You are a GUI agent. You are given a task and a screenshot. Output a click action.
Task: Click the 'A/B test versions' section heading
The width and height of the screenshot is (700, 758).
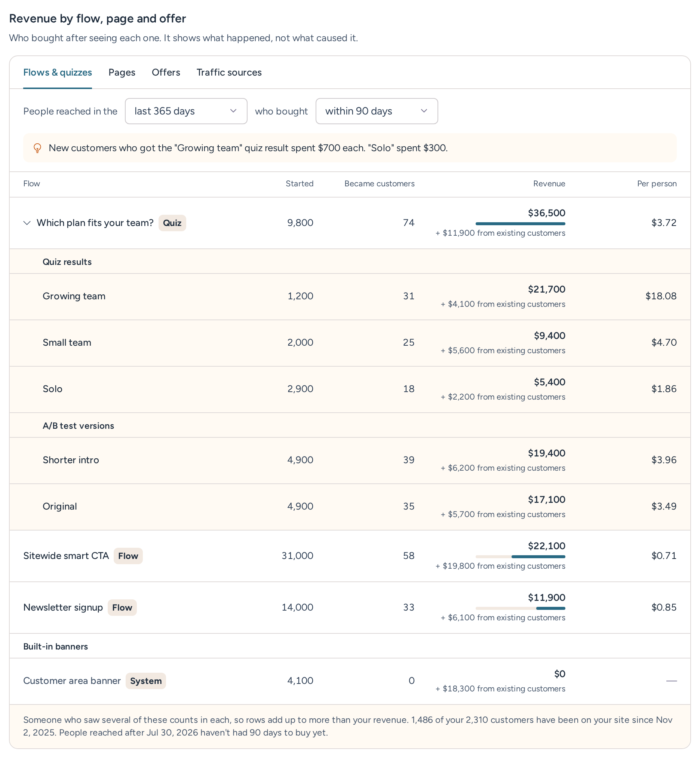79,426
